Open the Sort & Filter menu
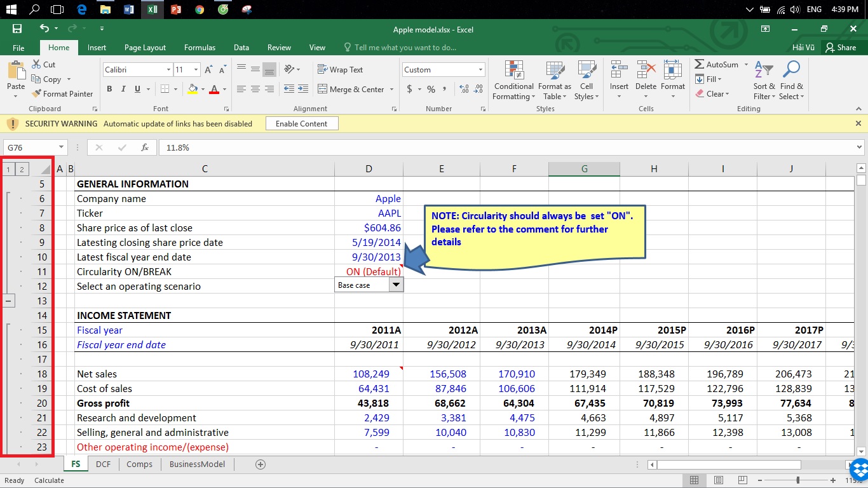The width and height of the screenshot is (868, 488). pos(764,81)
